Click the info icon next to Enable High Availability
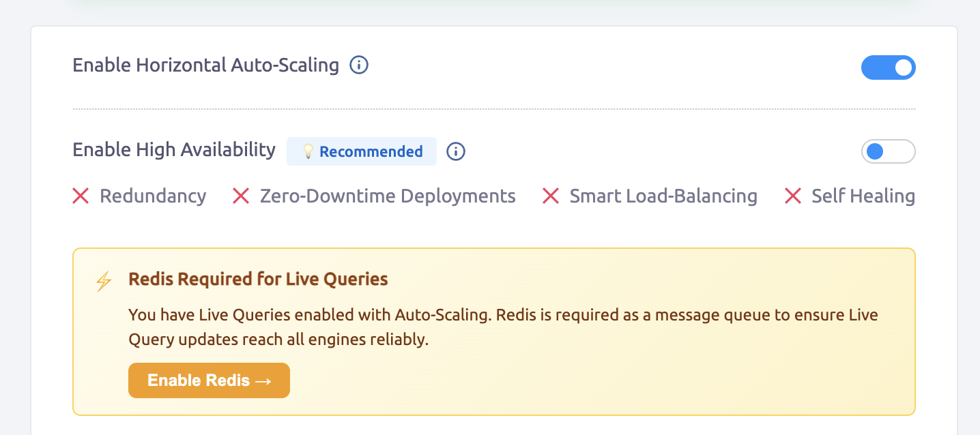The height and width of the screenshot is (435, 980). (x=455, y=151)
